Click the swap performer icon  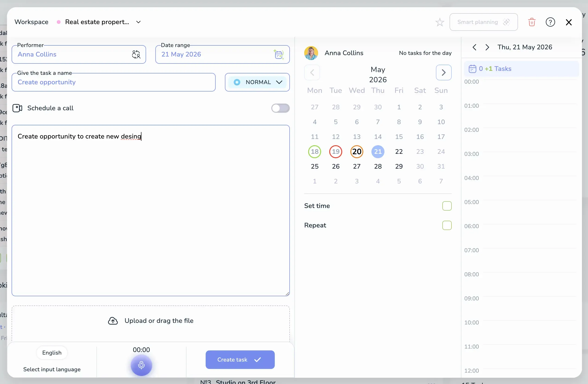coord(136,54)
